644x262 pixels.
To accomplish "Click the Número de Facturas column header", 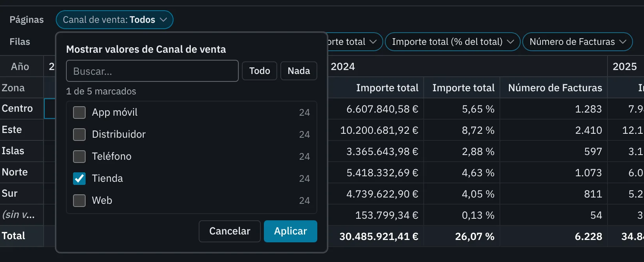I will point(554,88).
